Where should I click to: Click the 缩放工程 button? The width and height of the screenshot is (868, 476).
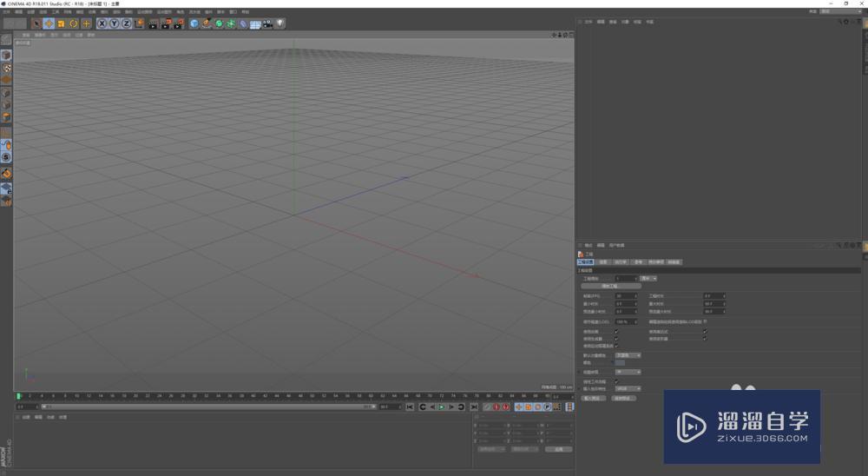coord(611,285)
